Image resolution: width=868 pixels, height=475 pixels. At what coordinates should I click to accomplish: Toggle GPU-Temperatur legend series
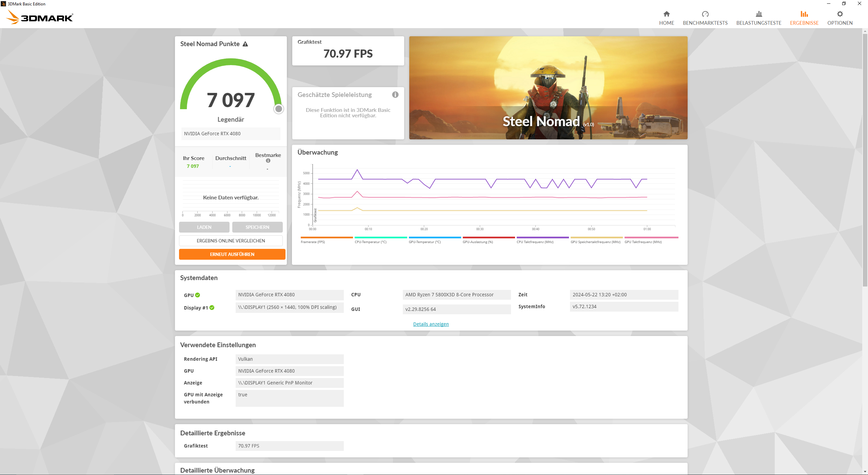pyautogui.click(x=425, y=242)
